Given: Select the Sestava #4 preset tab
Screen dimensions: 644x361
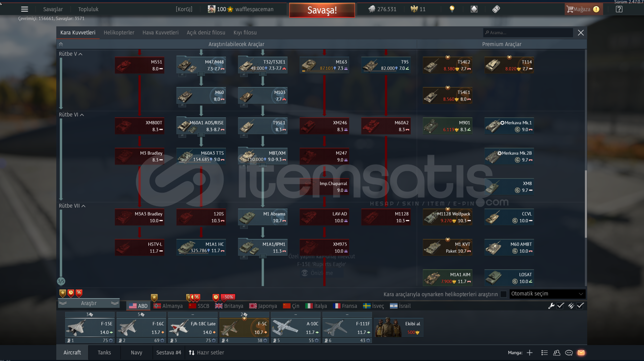Looking at the screenshot, I should (x=168, y=353).
